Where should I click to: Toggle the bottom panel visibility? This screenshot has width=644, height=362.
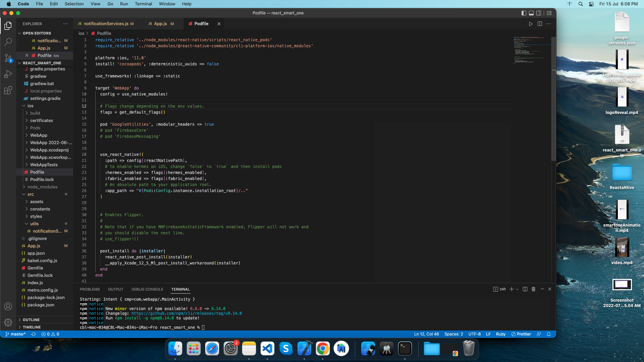click(531, 13)
